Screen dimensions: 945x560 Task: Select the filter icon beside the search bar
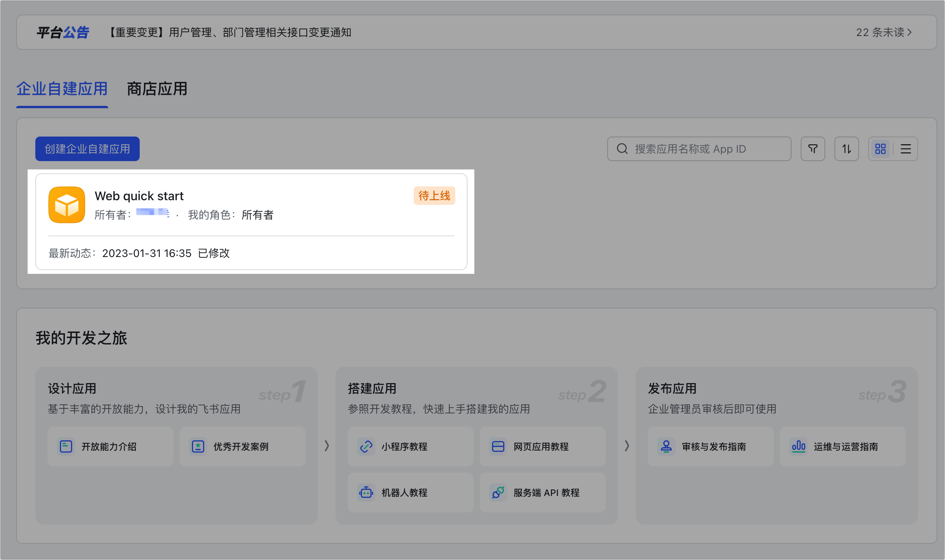[813, 149]
